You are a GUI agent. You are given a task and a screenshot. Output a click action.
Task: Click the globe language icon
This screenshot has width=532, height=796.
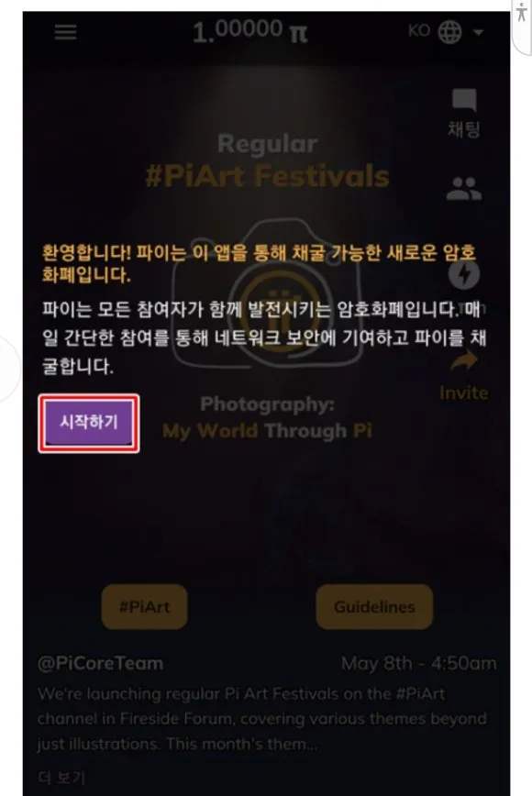pyautogui.click(x=449, y=32)
